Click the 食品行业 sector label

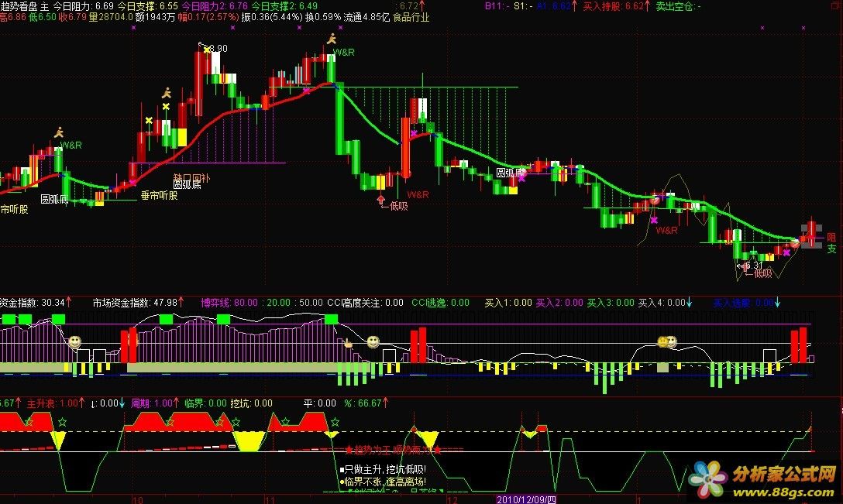coord(411,17)
